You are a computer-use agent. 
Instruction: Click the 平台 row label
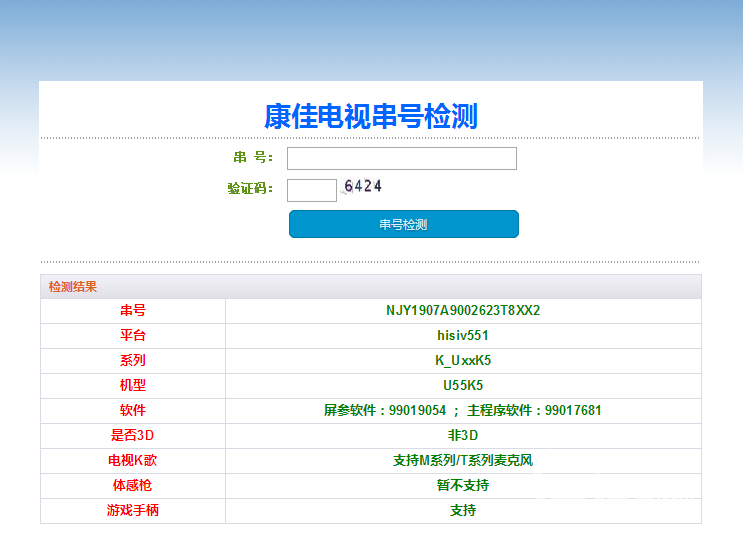(x=133, y=335)
